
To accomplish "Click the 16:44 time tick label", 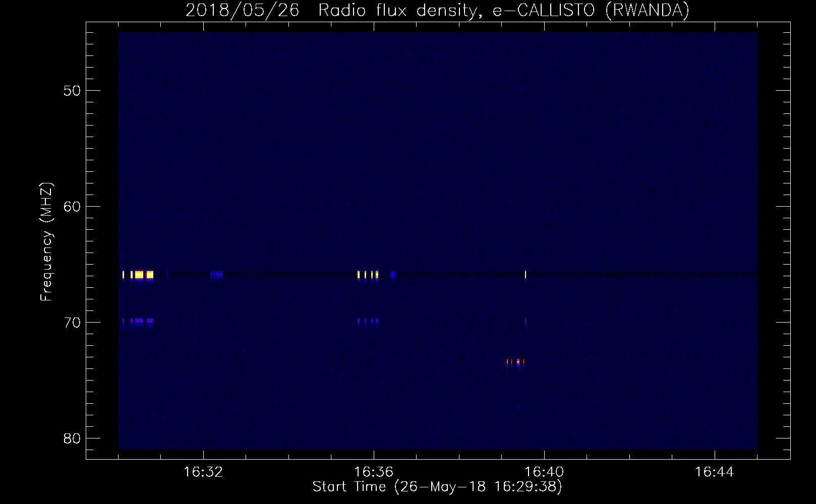I will point(715,472).
